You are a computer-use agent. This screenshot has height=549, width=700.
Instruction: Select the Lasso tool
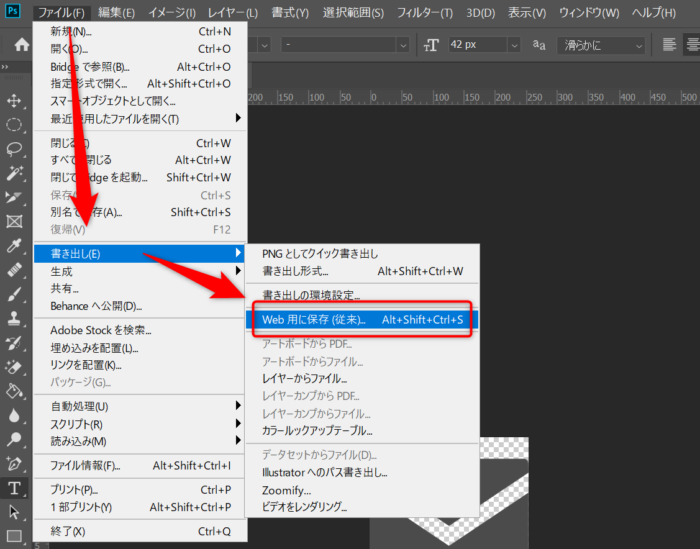[15, 149]
